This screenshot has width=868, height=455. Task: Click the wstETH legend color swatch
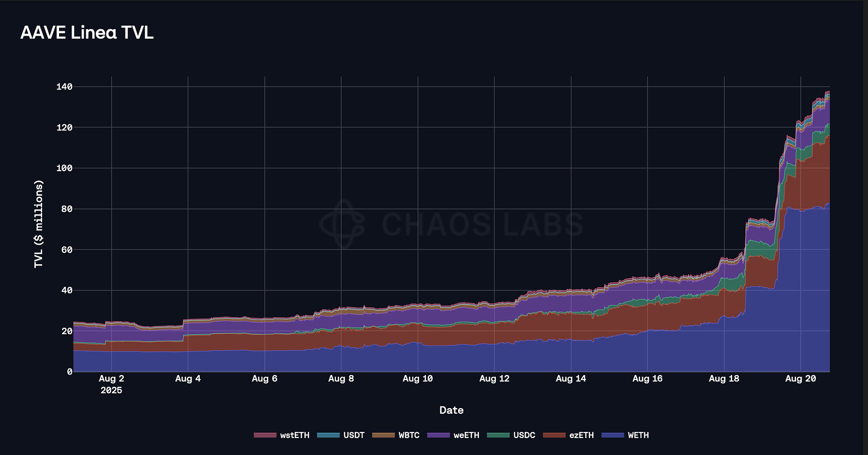pos(265,435)
